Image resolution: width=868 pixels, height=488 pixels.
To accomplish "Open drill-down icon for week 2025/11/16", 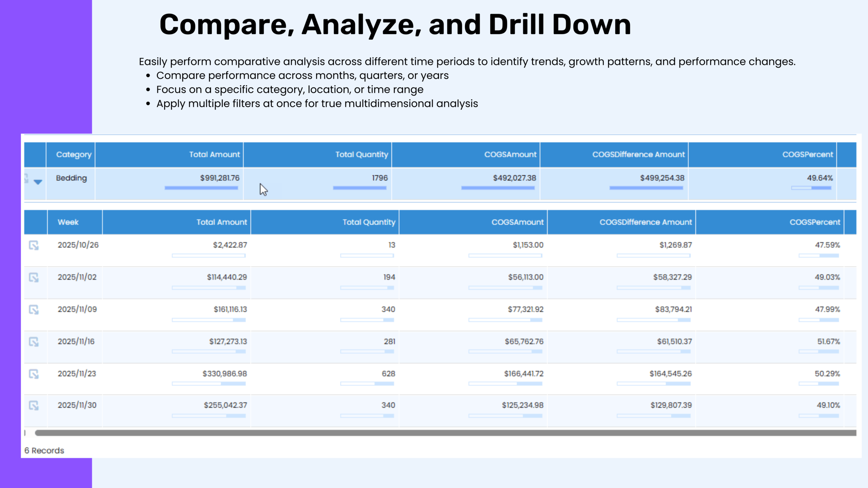I will [34, 342].
